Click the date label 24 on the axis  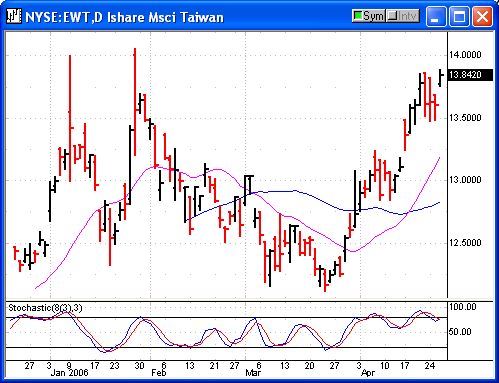point(430,366)
